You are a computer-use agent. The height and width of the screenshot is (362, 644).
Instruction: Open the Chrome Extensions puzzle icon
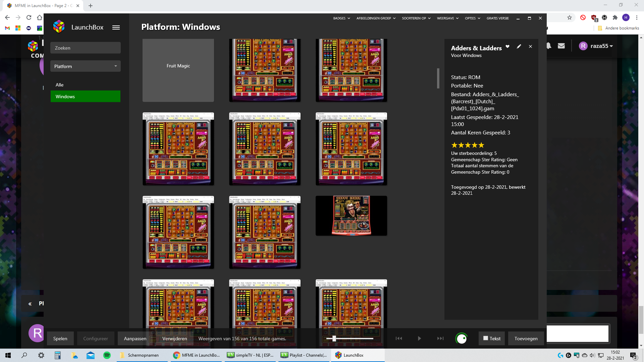tap(615, 17)
